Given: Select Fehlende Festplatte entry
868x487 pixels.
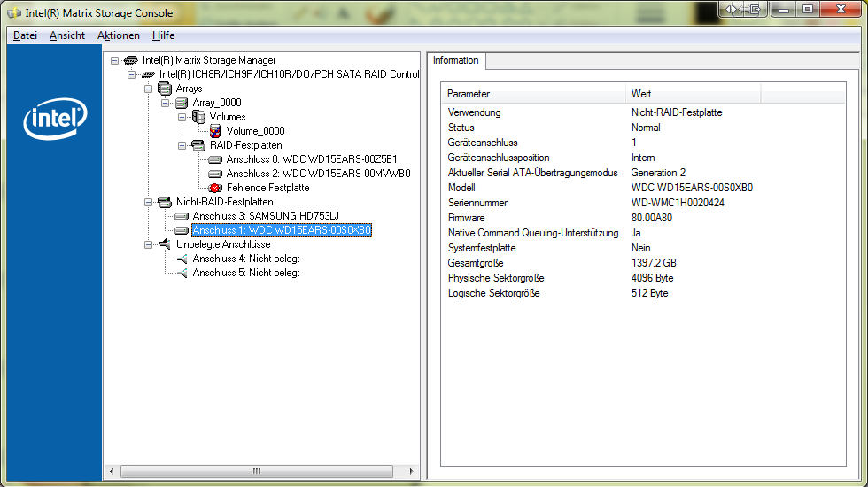Looking at the screenshot, I should (267, 188).
